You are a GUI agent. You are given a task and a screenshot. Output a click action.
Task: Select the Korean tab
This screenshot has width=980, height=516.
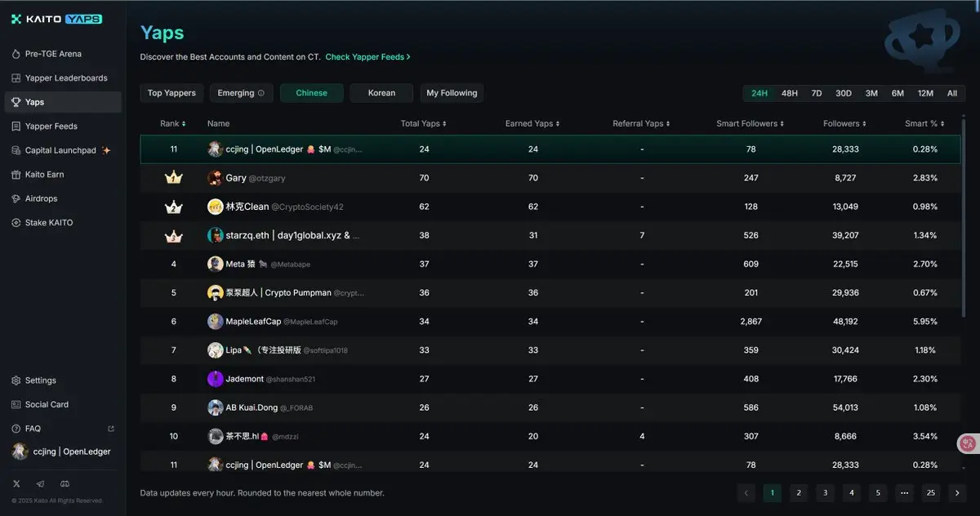(381, 93)
